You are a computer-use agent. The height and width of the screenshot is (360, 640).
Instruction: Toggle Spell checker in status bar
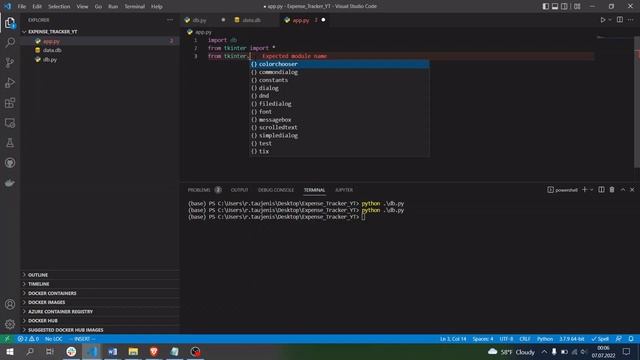coord(600,339)
